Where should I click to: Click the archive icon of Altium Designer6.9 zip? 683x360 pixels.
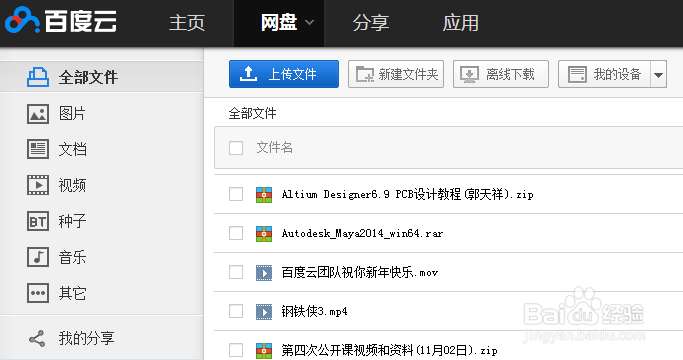pyautogui.click(x=264, y=194)
